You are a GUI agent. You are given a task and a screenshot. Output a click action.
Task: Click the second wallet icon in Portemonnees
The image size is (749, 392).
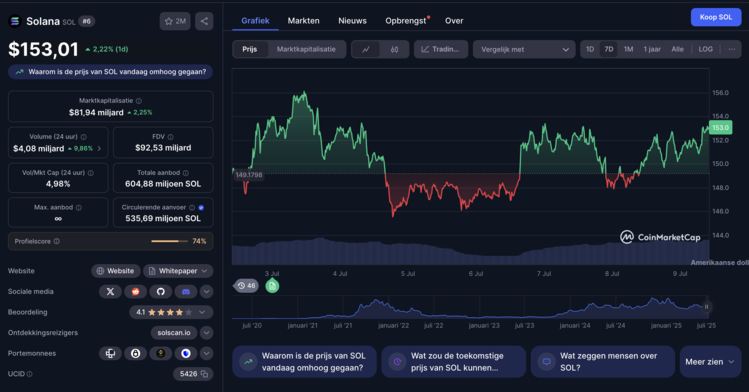pos(136,353)
